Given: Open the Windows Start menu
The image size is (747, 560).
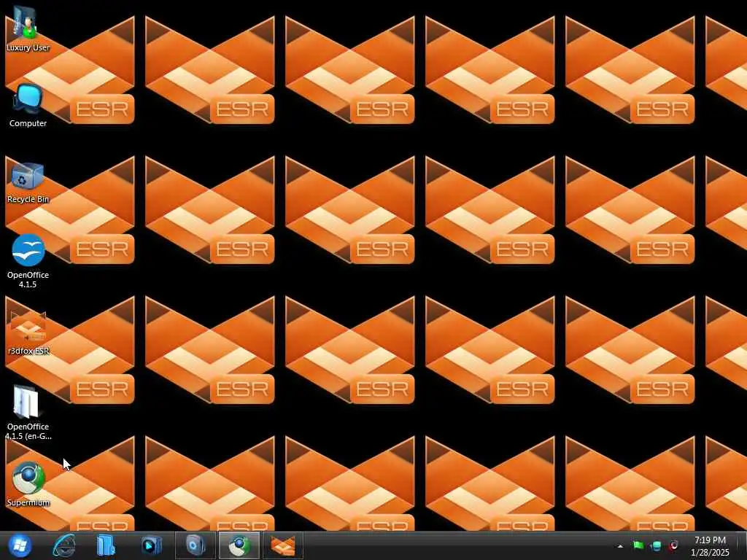Looking at the screenshot, I should 20,545.
